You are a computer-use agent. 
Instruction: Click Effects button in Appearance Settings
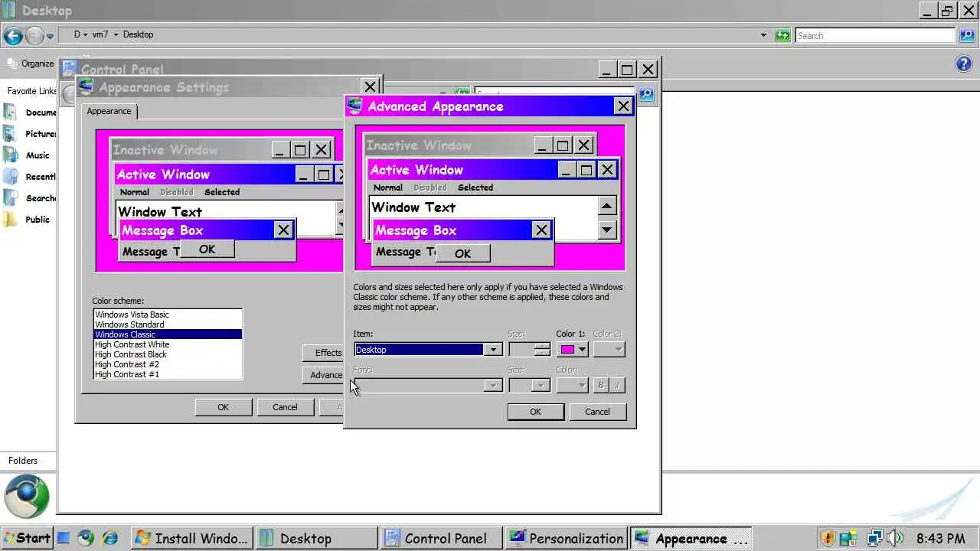(x=324, y=353)
